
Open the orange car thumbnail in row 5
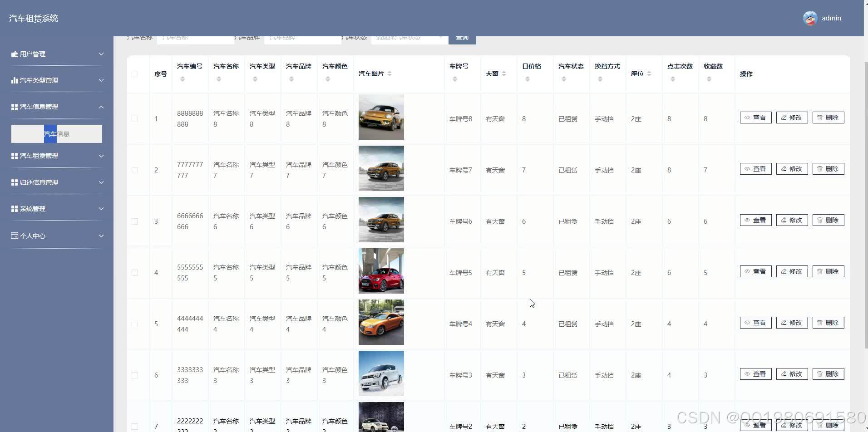[x=381, y=322]
